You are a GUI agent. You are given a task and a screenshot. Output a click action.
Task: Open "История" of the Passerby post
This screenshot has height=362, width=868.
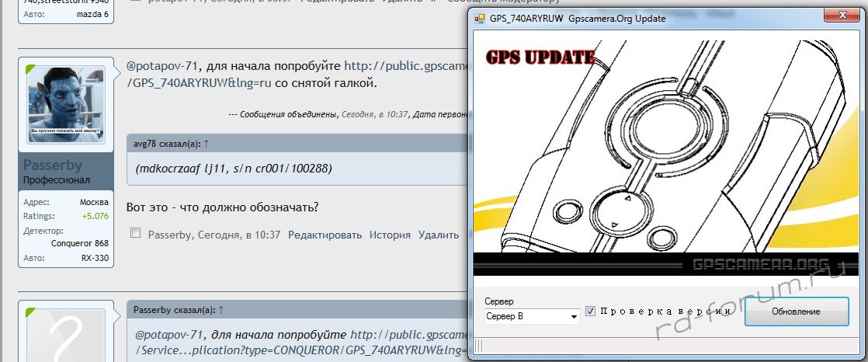point(390,235)
